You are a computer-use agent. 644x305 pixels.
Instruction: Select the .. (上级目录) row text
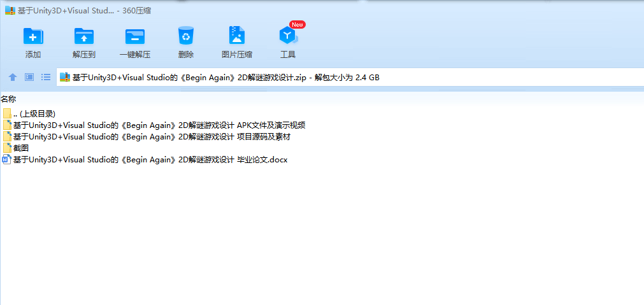[x=34, y=114]
